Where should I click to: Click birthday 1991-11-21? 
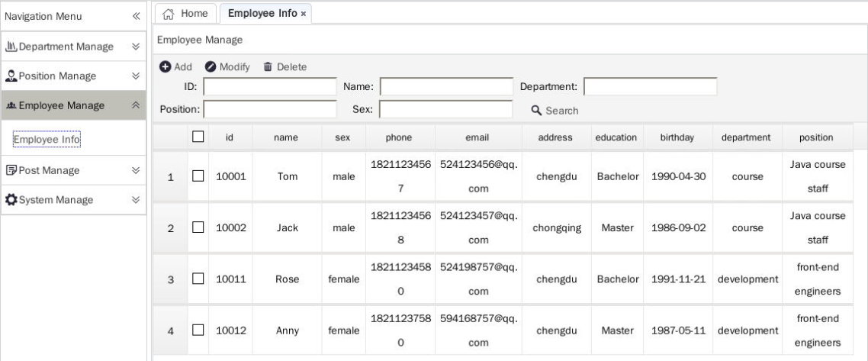coord(679,279)
